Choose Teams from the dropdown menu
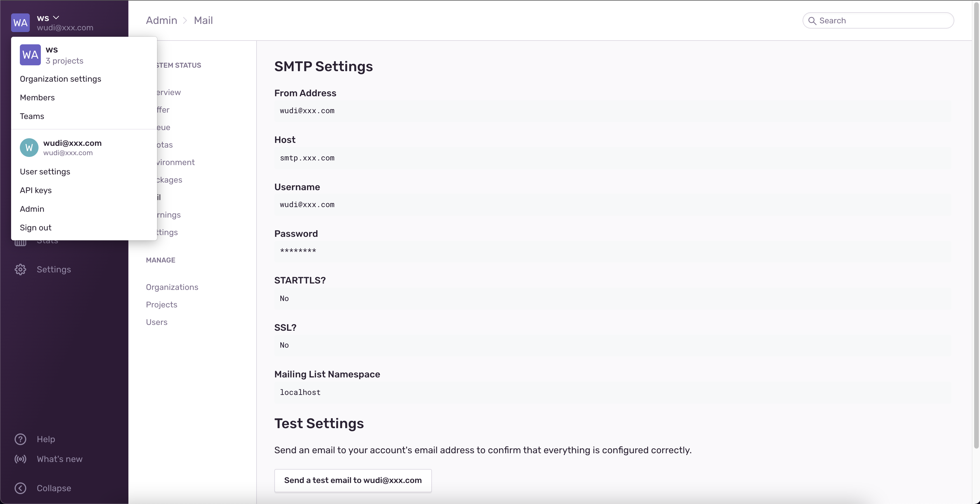 coord(32,116)
